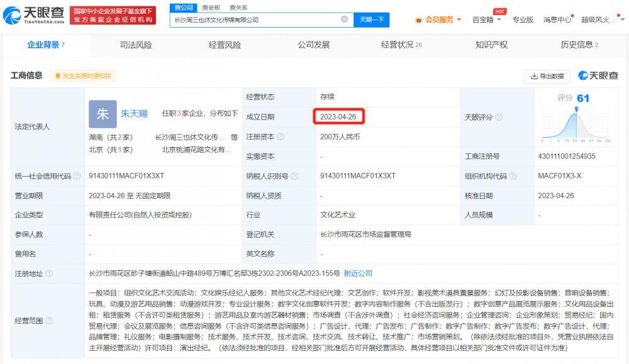Image resolution: width=629 pixels, height=364 pixels.
Task: Click the HOT badge above 百宝箱
Action: coord(501,11)
